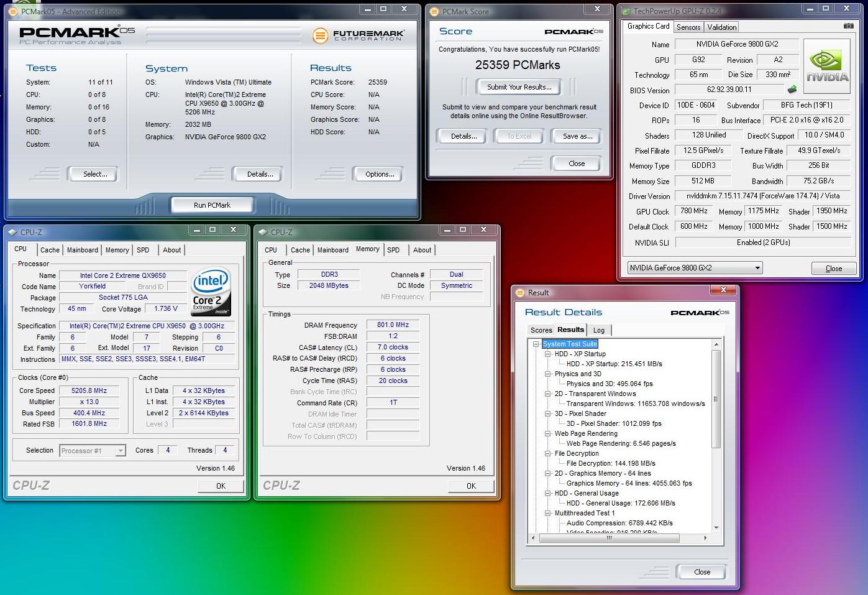Viewport: 868px width, 595px height.
Task: Click Submit Your Results... button
Action: pos(519,87)
